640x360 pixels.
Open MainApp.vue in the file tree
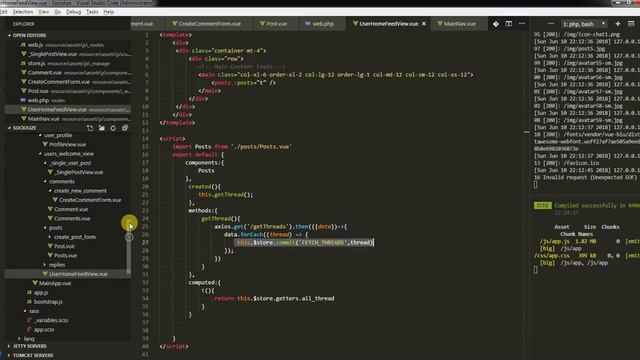[x=55, y=283]
